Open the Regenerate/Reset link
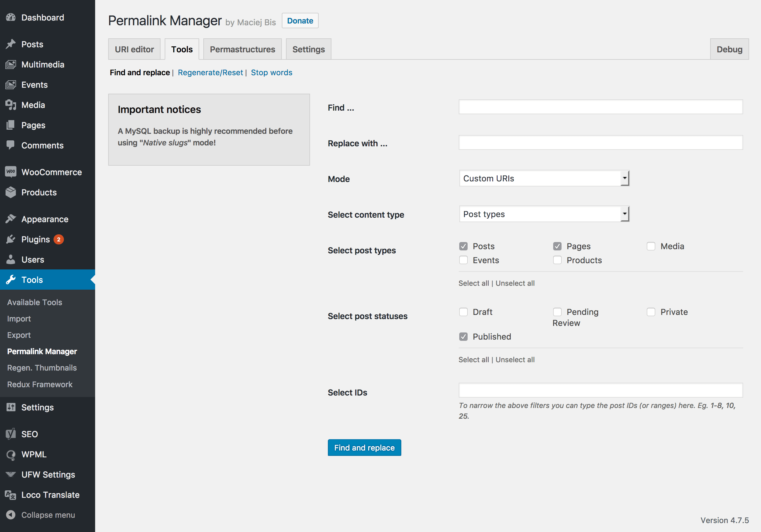The image size is (761, 532). [x=210, y=73]
